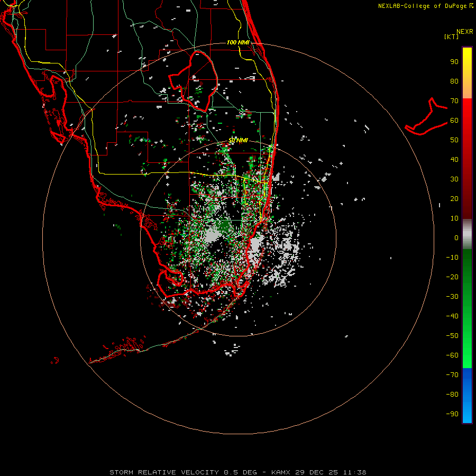The image size is (476, 476).
Task: Click the -50 value on velocity scale
Action: pyautogui.click(x=452, y=336)
